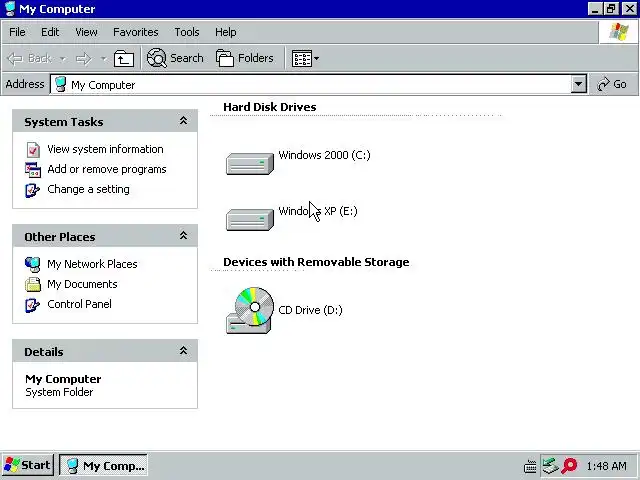Click the Forward arrow icon
The image size is (640, 480).
coord(84,59)
